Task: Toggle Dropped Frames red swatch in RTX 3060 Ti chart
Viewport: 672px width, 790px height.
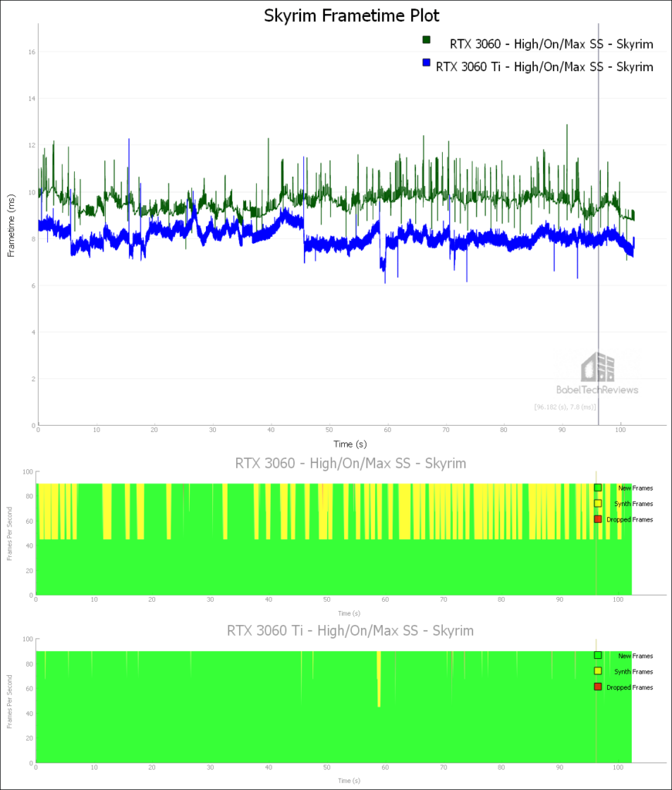Action: coord(597,687)
